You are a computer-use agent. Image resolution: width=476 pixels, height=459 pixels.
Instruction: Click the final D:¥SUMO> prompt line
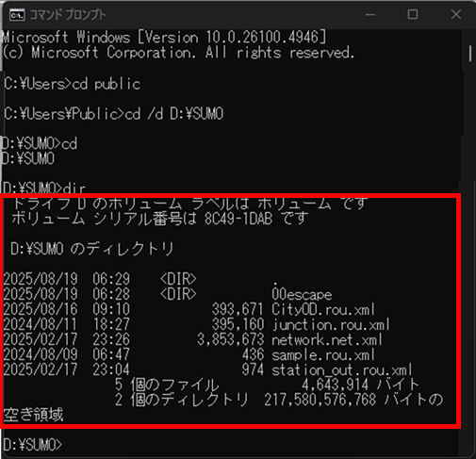[33, 445]
